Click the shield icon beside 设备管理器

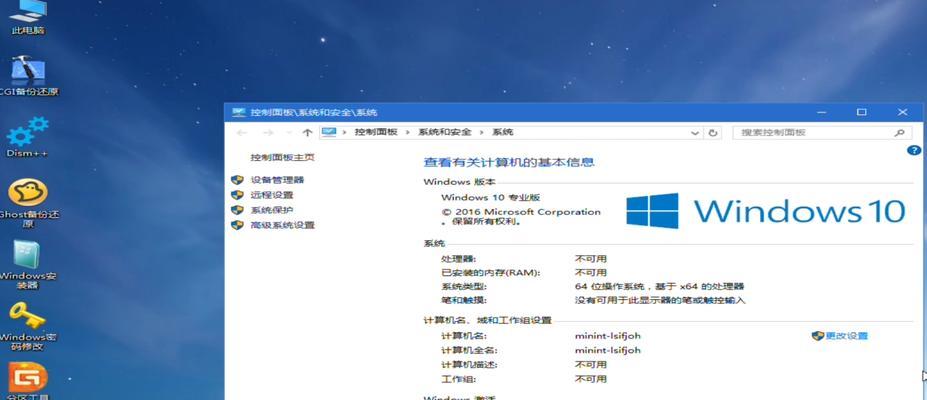coord(237,180)
